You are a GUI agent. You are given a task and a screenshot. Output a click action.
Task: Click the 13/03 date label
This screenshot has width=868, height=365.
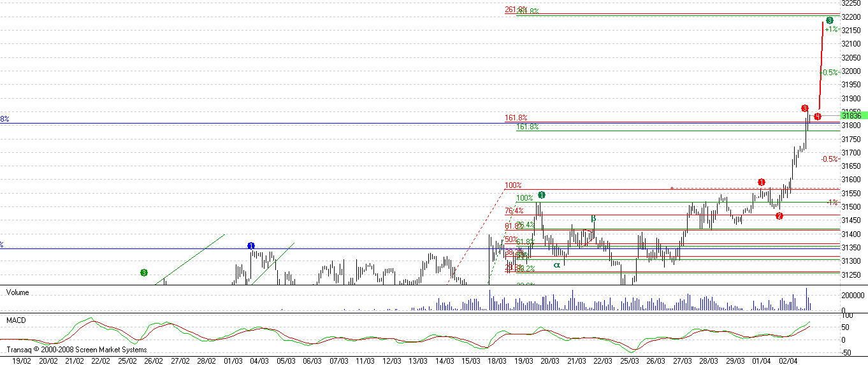pyautogui.click(x=417, y=360)
